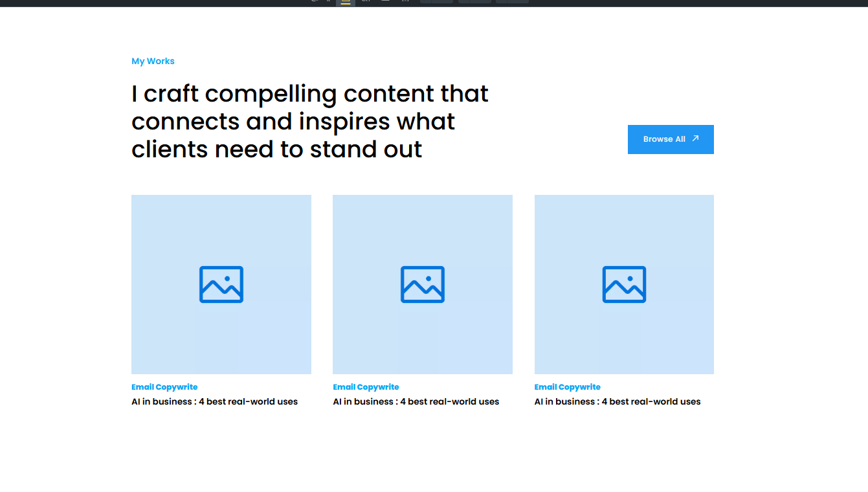
Task: Select the yellow-underlined active icon in top toolbar
Action: [346, 2]
